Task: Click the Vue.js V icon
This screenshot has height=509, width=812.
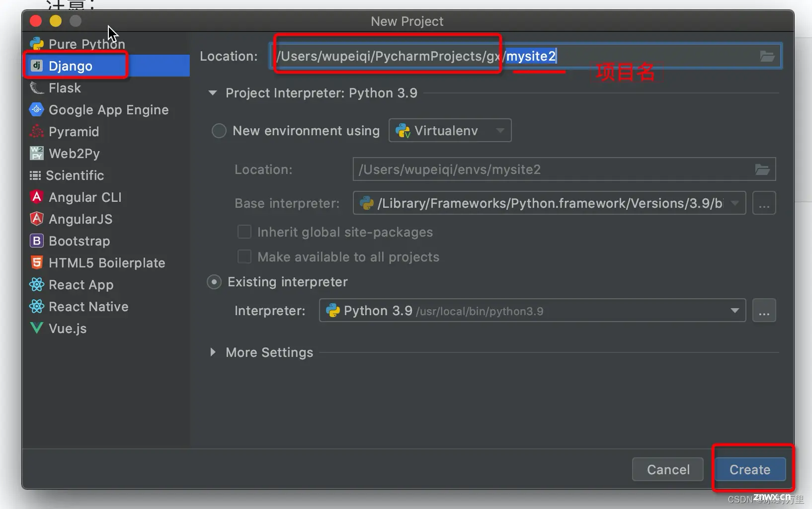Action: click(37, 328)
